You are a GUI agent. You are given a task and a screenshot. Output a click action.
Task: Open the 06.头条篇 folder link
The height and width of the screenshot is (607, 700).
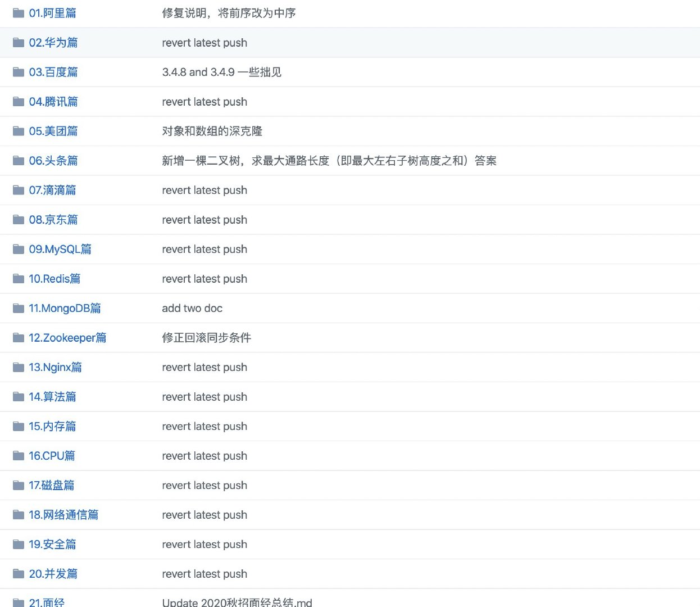[x=53, y=161]
